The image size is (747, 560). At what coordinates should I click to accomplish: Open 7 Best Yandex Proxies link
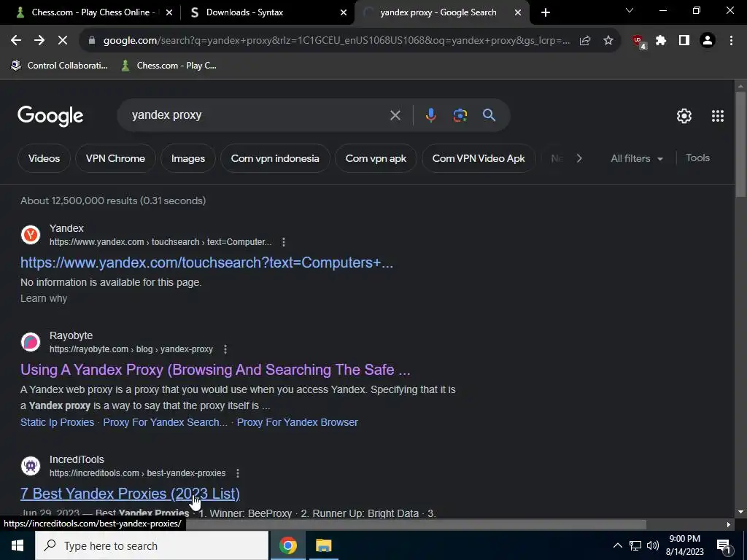tap(130, 494)
